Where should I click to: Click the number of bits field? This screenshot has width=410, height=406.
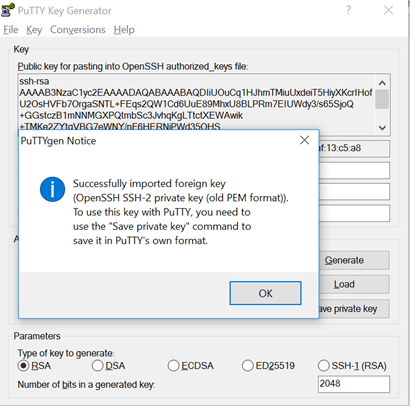[x=354, y=384]
